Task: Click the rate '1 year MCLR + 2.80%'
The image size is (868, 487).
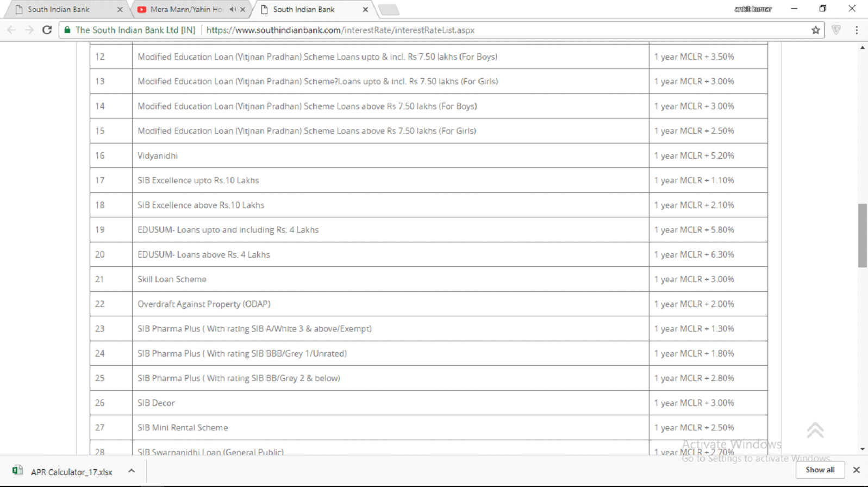Action: point(694,378)
